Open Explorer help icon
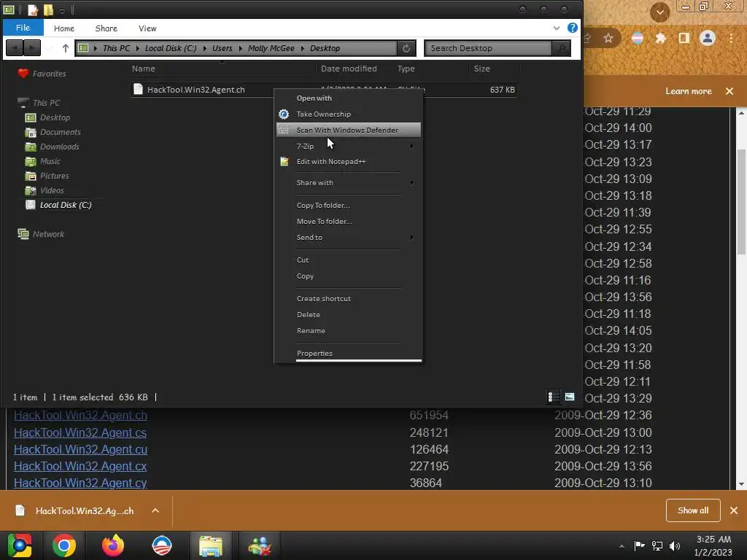This screenshot has width=747, height=560. coord(572,28)
